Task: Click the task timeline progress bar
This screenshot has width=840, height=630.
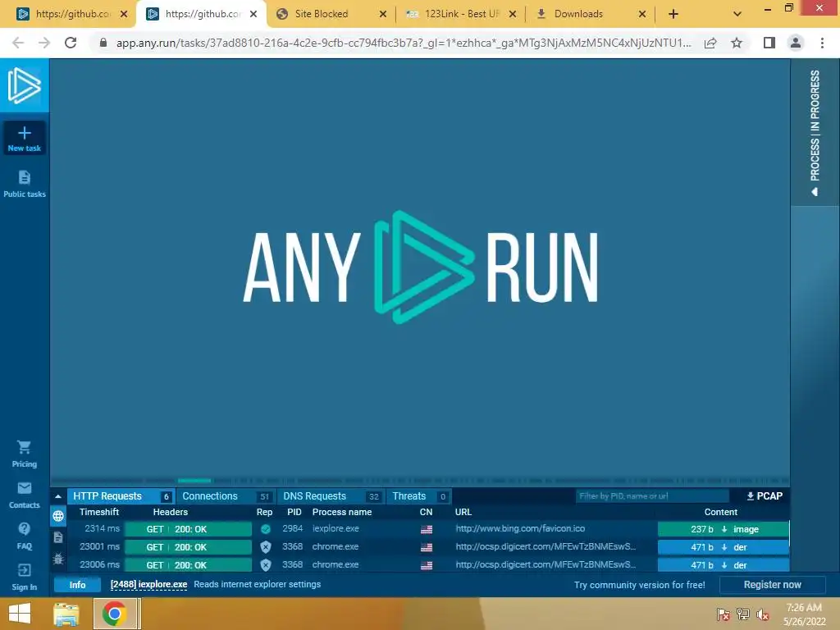Action: tap(419, 481)
